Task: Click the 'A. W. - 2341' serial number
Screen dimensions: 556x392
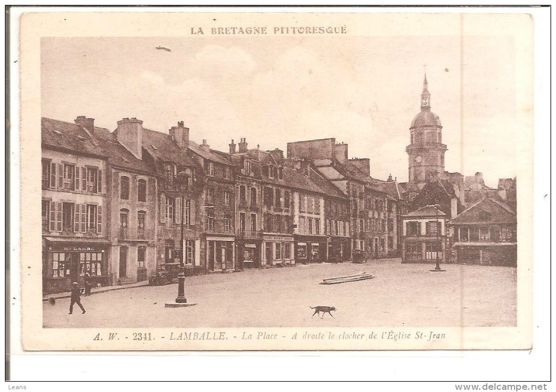Action: pos(124,336)
